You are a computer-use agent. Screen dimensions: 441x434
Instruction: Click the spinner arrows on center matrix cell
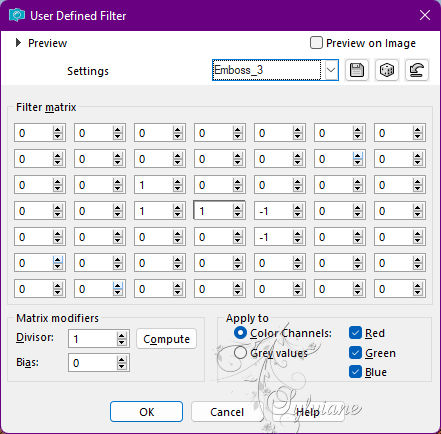tap(238, 211)
